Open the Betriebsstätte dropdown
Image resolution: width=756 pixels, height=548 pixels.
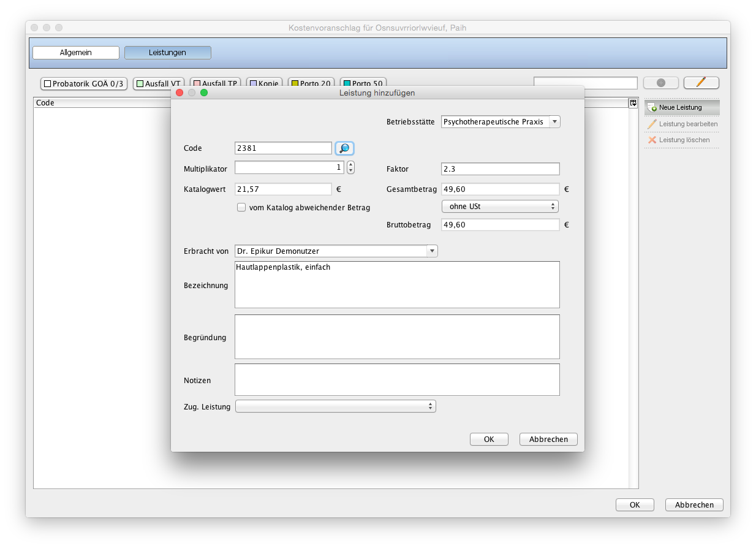coord(501,122)
